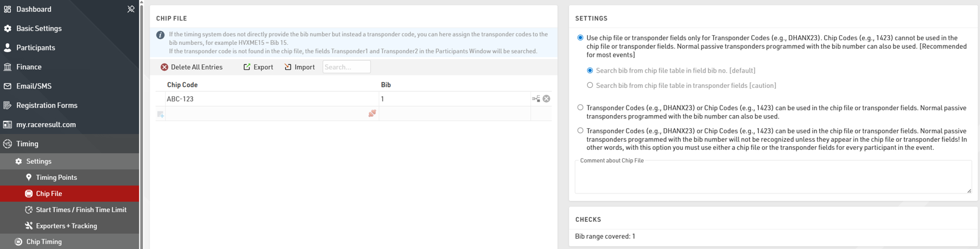Expand the Chip Timing submenu
The height and width of the screenshot is (249, 980).
[44, 242]
